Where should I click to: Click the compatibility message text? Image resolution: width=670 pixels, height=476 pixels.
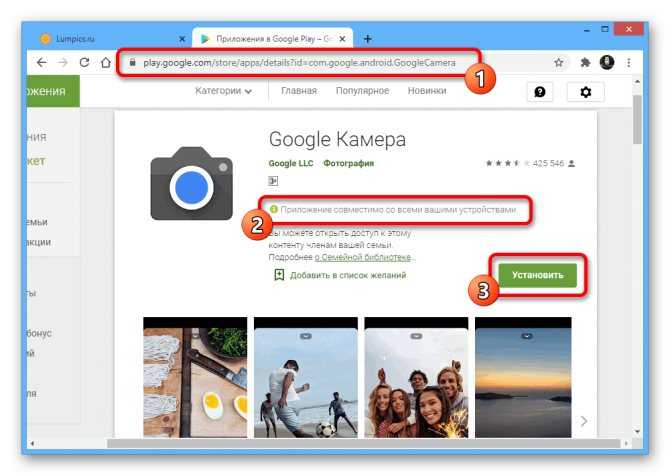pyautogui.click(x=398, y=209)
